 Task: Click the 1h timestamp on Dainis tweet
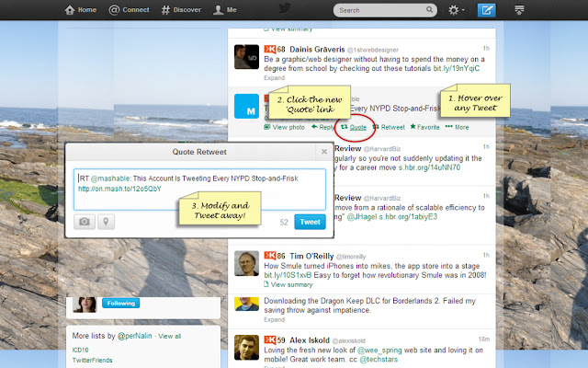[x=486, y=48]
